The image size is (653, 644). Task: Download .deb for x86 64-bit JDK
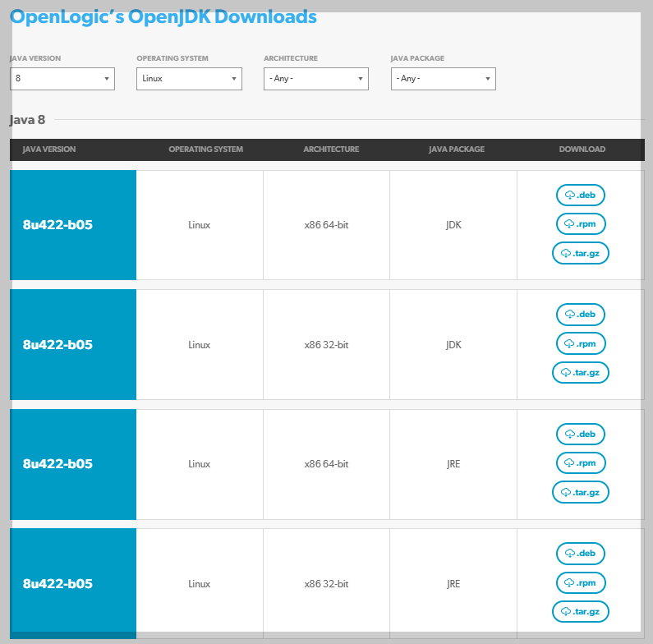point(581,195)
